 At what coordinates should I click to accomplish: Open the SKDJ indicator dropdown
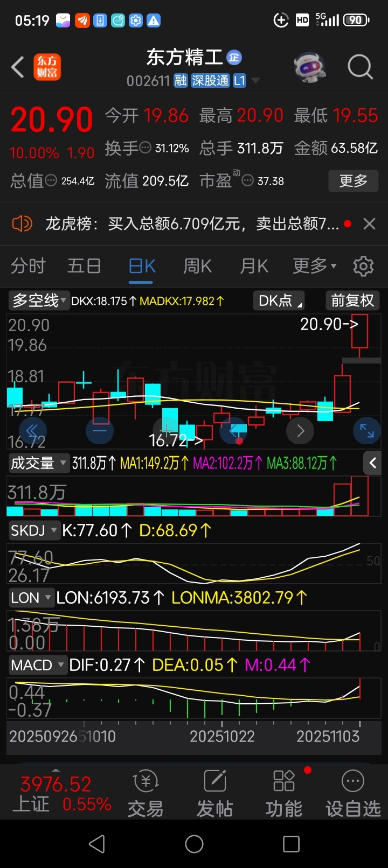pos(33,531)
